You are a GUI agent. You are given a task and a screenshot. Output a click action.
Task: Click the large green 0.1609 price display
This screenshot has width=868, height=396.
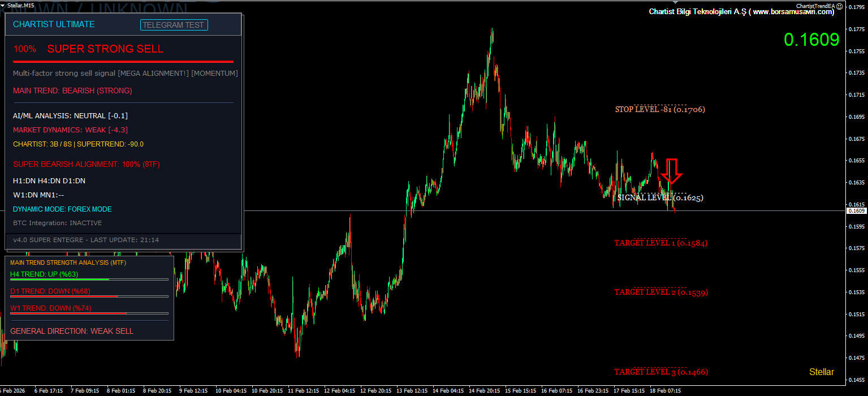pos(811,40)
